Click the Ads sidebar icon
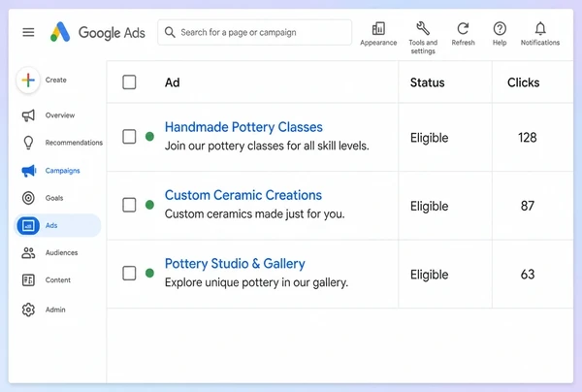 [x=28, y=225]
